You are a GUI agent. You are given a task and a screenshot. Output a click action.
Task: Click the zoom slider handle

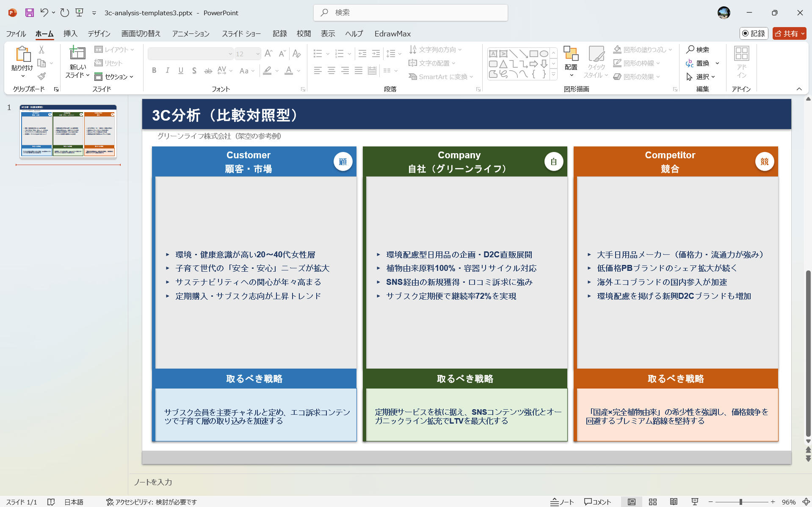pos(740,502)
